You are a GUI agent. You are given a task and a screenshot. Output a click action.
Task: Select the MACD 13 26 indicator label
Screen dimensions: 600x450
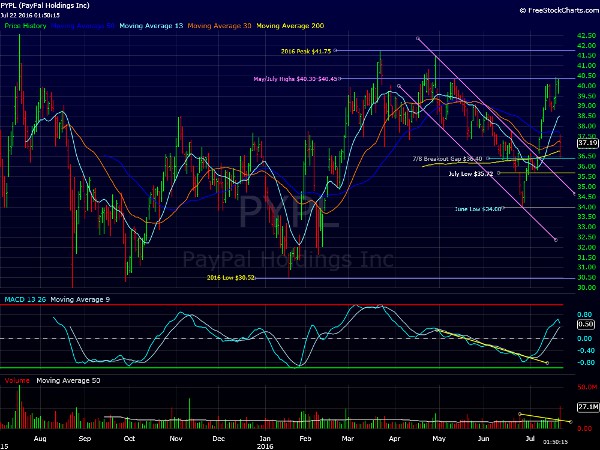25,299
